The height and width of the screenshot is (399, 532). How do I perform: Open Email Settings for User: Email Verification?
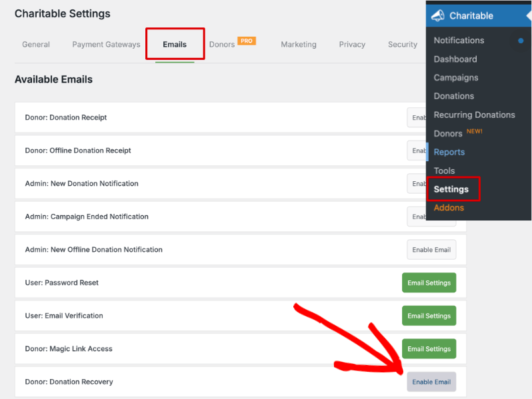point(429,316)
